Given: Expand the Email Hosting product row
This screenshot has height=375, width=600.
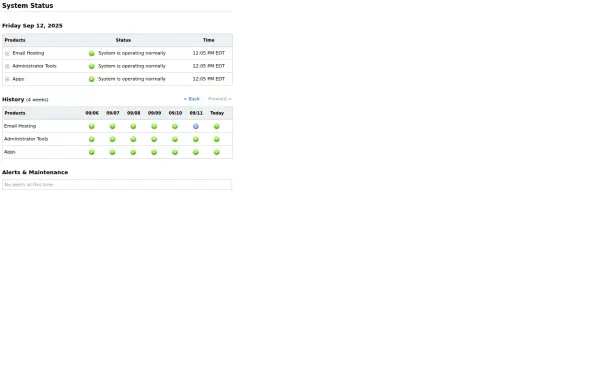Looking at the screenshot, I should coord(7,54).
